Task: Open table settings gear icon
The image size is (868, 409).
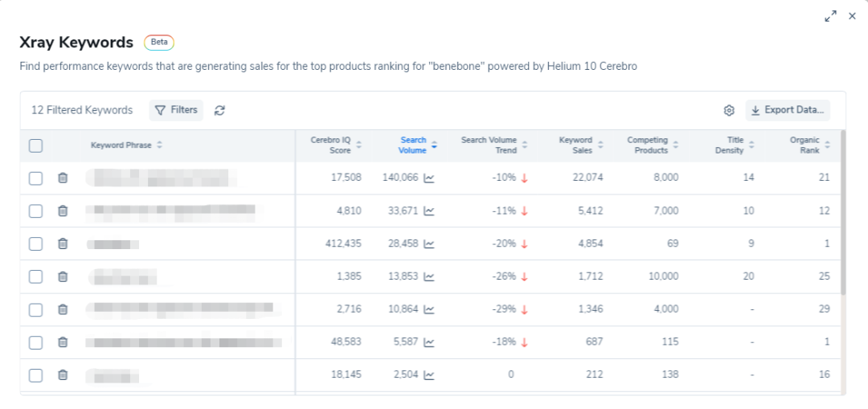Action: tap(729, 111)
